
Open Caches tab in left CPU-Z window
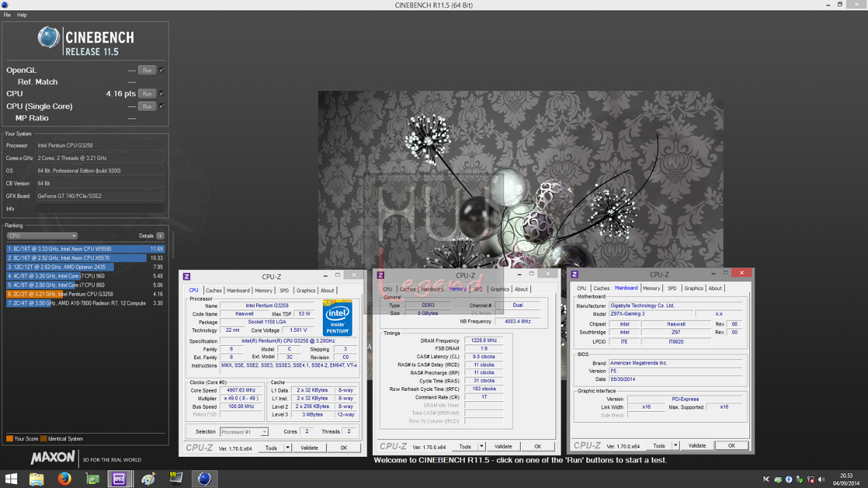(214, 291)
